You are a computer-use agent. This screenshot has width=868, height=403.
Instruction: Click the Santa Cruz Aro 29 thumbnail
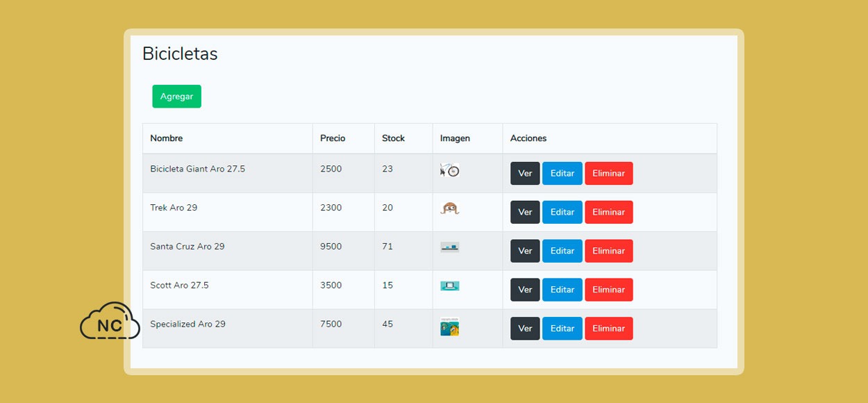point(450,247)
